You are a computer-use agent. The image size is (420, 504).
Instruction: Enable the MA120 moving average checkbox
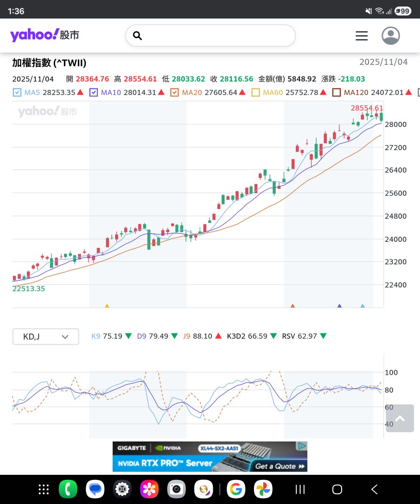[337, 93]
